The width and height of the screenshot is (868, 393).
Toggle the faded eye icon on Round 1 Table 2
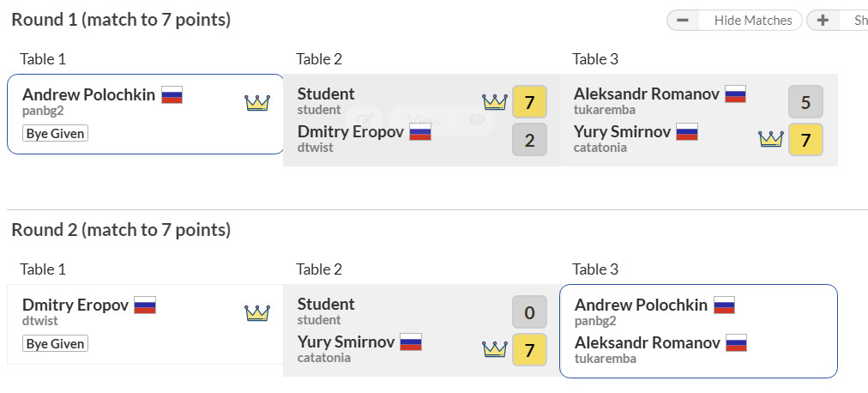tap(477, 120)
